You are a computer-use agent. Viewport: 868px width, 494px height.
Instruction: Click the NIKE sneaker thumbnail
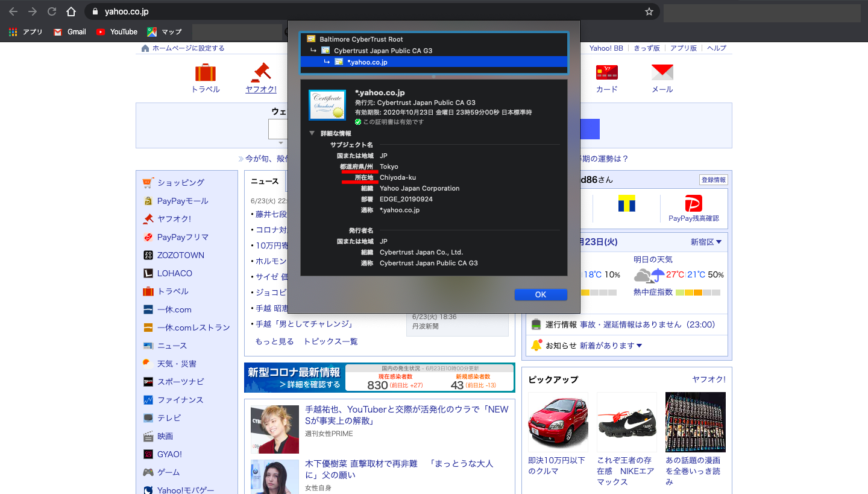click(x=626, y=422)
